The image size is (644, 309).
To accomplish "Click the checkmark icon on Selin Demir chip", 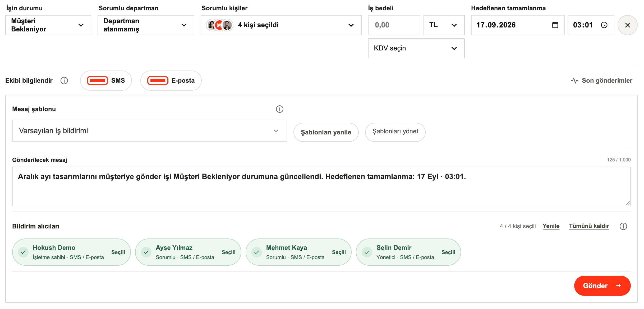I will 367,252.
